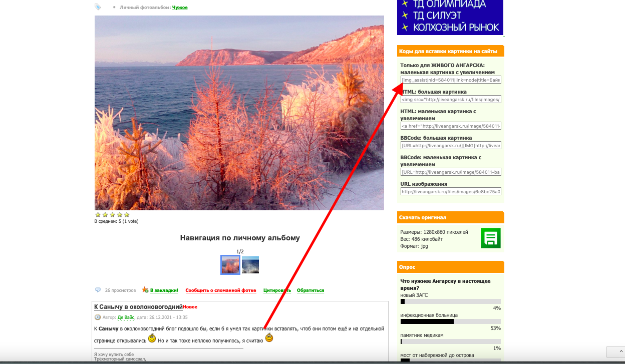Screen dimensions: 625x364
Task: Click the BBCode большая картинка code field
Action: click(451, 145)
